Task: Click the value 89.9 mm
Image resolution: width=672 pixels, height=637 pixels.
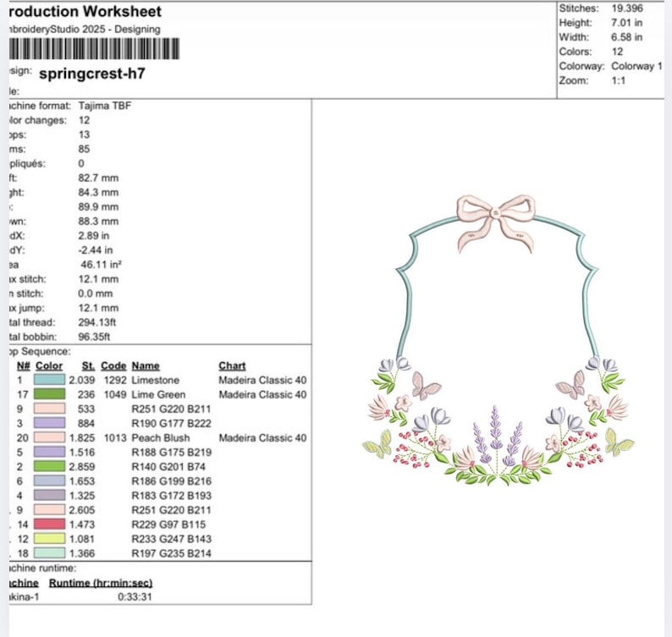Action: point(98,206)
